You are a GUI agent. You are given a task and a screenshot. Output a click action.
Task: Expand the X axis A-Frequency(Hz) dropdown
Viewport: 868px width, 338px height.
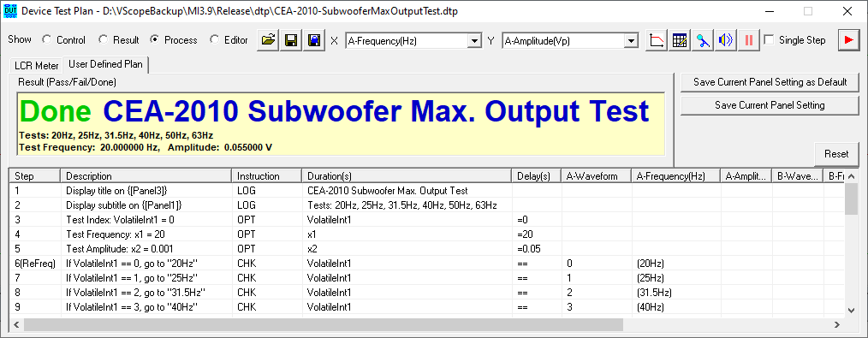click(474, 41)
